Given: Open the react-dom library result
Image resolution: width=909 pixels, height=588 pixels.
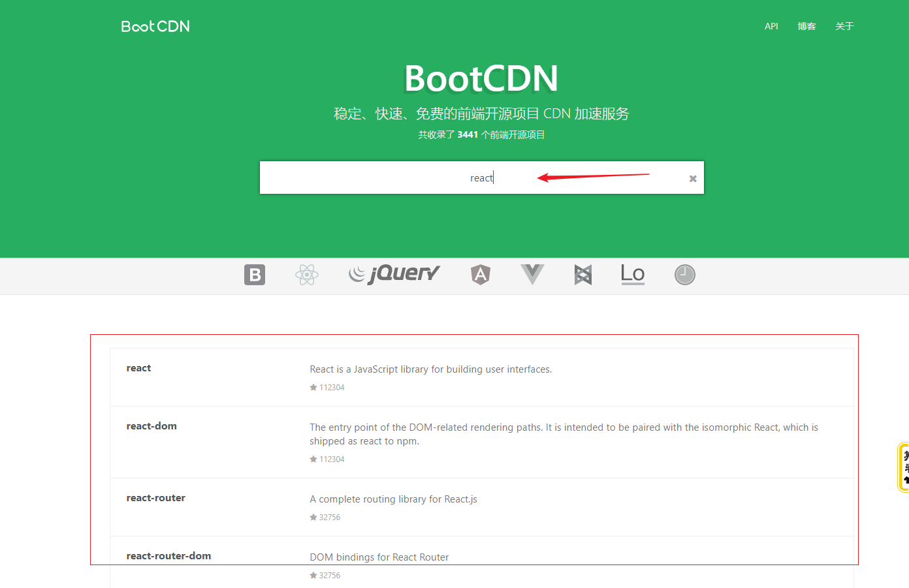Looking at the screenshot, I should tap(151, 426).
